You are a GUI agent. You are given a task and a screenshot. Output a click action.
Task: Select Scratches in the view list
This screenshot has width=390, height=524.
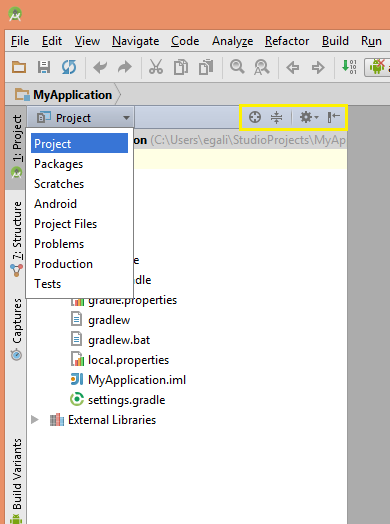[80, 184]
